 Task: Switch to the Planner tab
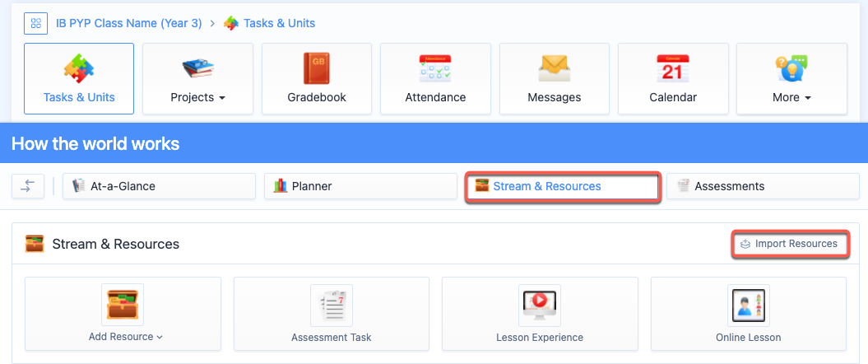pos(360,186)
